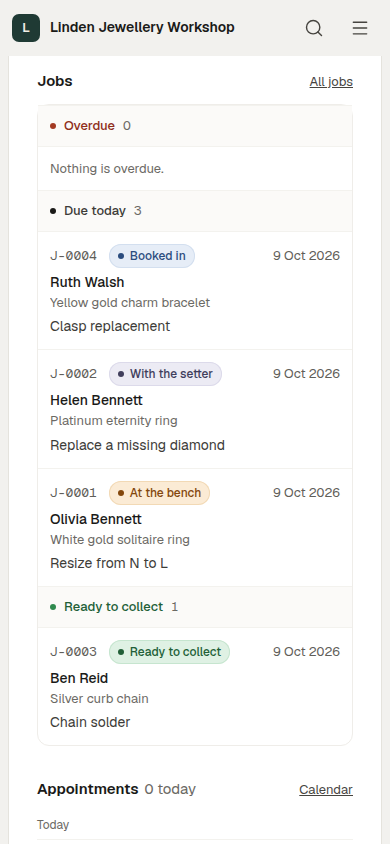Open the search magnifier icon
This screenshot has width=390, height=844.
coord(314,28)
